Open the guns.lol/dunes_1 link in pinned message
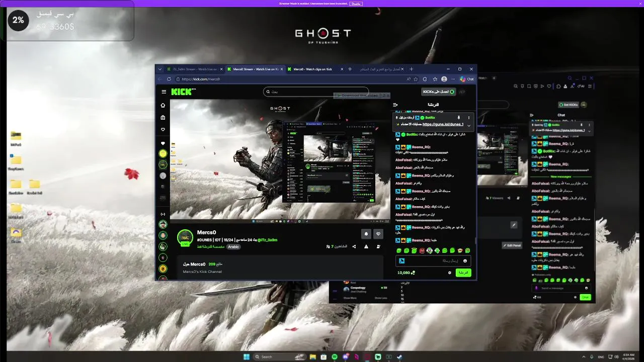 click(x=443, y=124)
